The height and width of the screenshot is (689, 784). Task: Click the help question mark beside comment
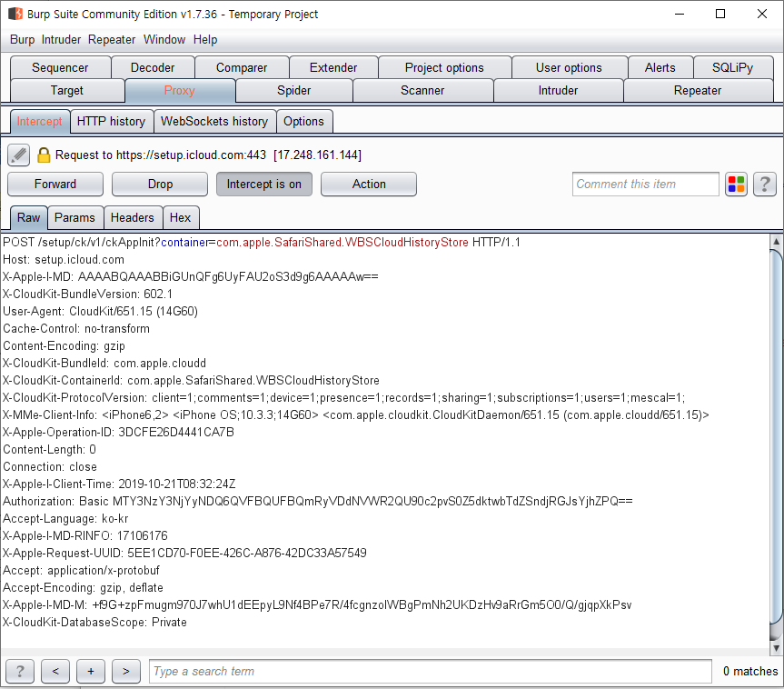pyautogui.click(x=765, y=185)
